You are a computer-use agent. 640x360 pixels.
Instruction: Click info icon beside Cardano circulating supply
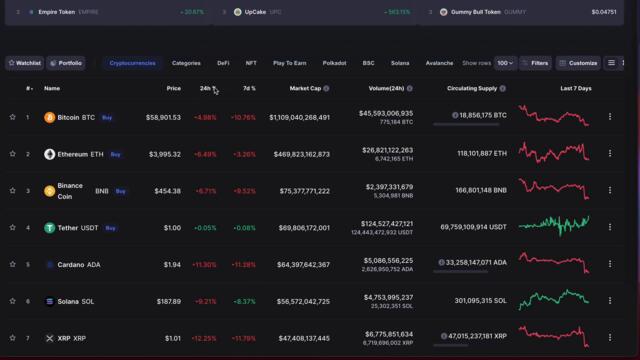pos(441,262)
